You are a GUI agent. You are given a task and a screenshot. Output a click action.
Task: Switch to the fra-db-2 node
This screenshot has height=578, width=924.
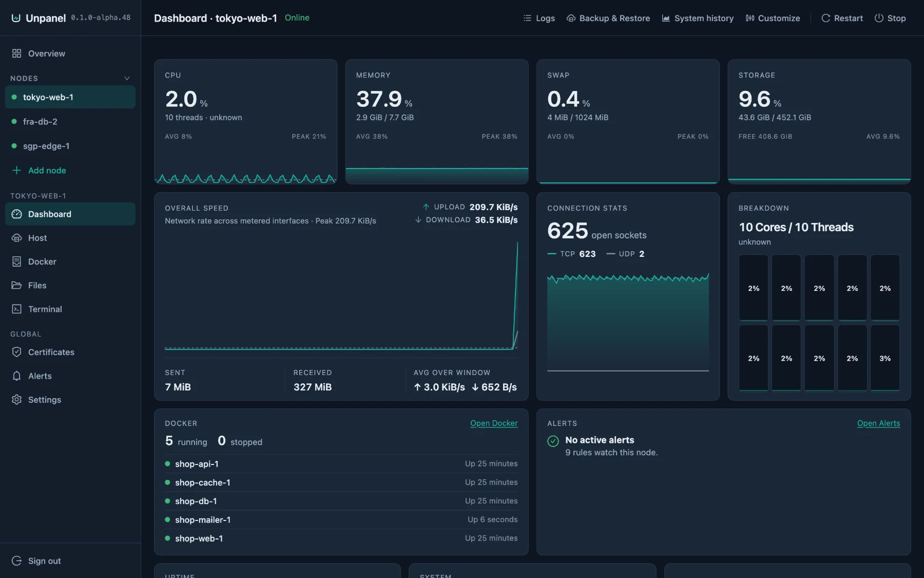(70, 122)
